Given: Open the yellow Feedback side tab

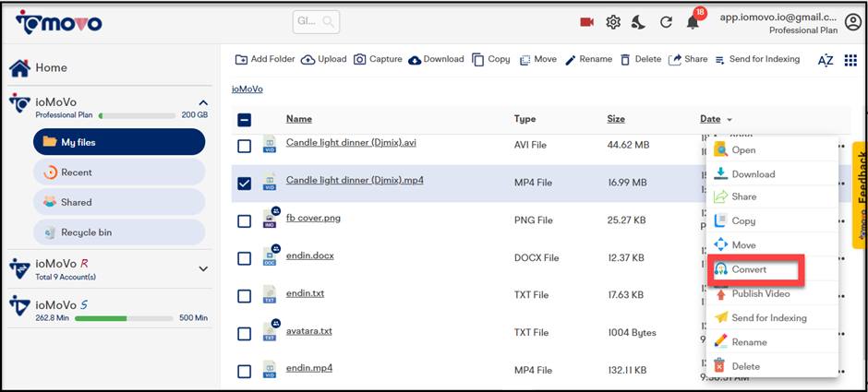Looking at the screenshot, I should (860, 195).
